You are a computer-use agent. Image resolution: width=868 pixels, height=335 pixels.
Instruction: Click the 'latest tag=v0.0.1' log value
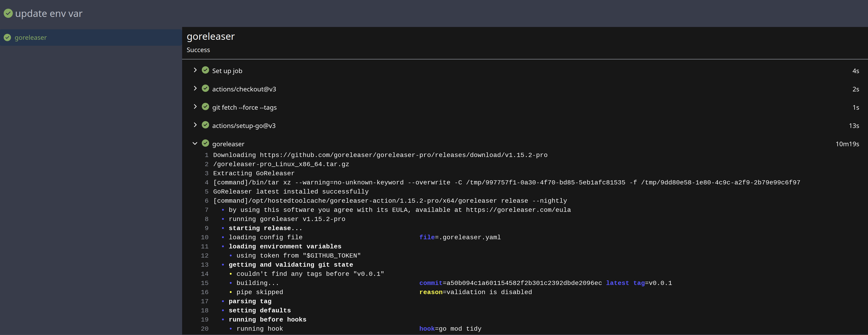point(639,283)
